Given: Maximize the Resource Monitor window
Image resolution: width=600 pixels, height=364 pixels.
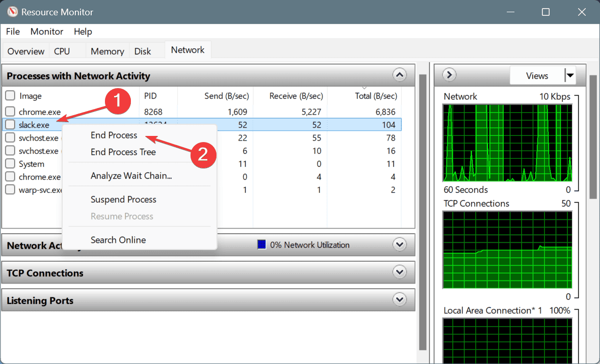Looking at the screenshot, I should tap(546, 12).
